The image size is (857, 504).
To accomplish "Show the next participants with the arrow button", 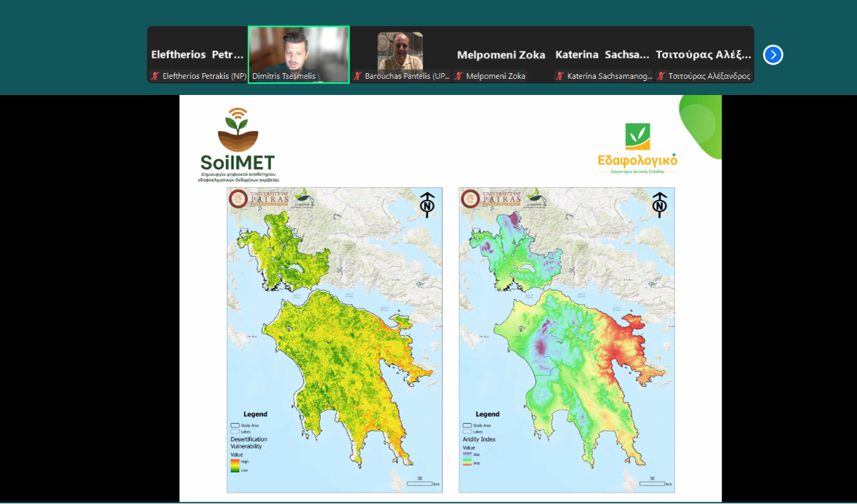I will (772, 54).
